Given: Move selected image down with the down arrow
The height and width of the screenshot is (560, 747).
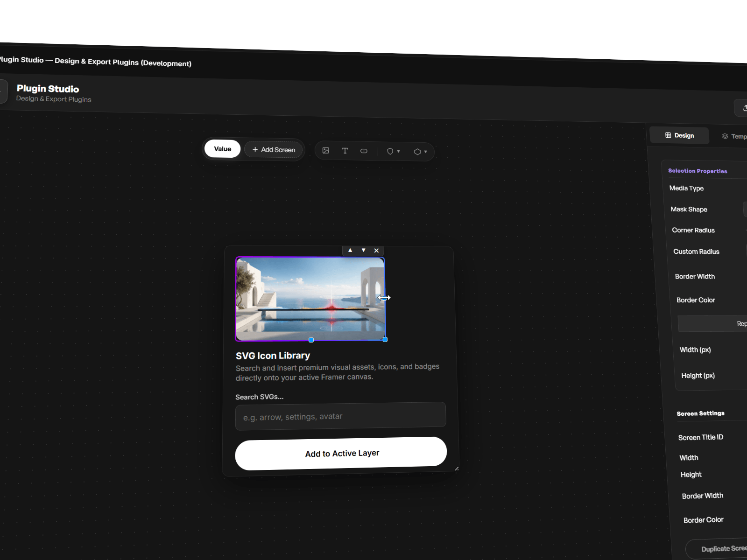Looking at the screenshot, I should [363, 250].
